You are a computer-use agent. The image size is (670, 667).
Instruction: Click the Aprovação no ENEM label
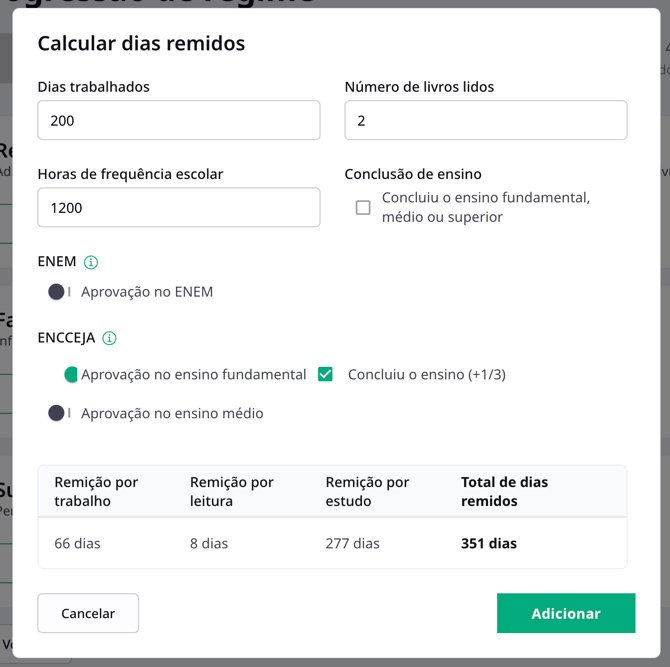tap(147, 292)
